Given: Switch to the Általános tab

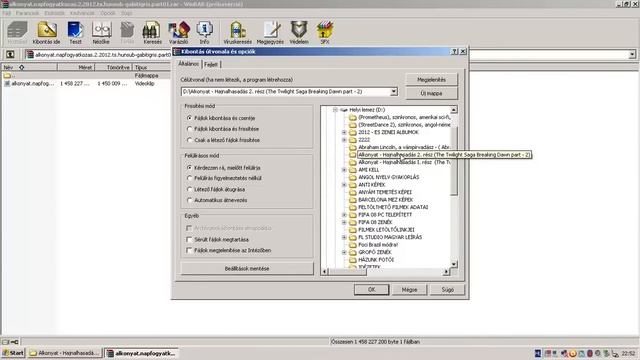Looking at the screenshot, I should click(x=189, y=64).
